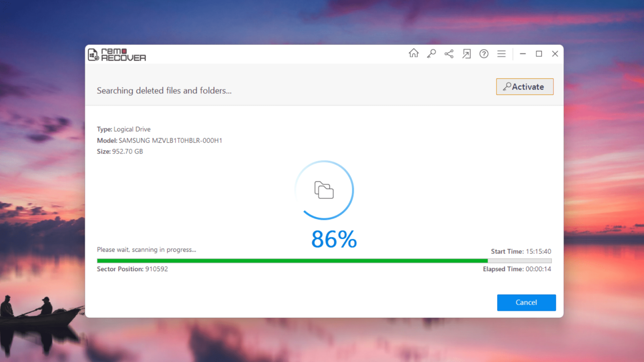Open the license key activation icon
The width and height of the screenshot is (644, 362).
(431, 53)
